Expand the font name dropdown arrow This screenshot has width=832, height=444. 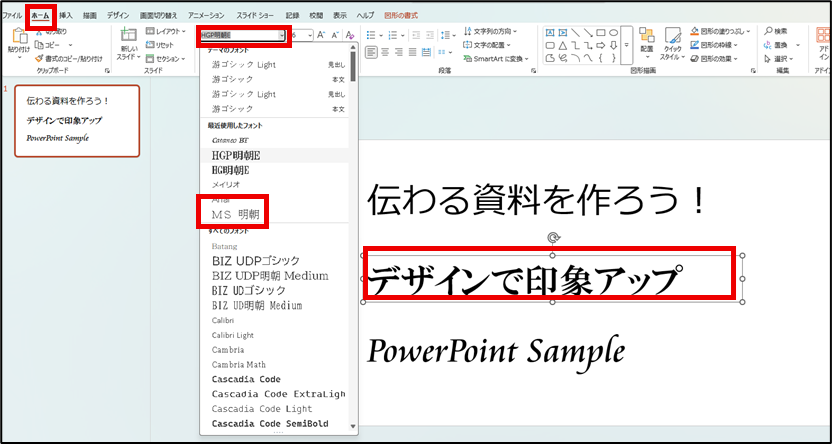tap(283, 35)
